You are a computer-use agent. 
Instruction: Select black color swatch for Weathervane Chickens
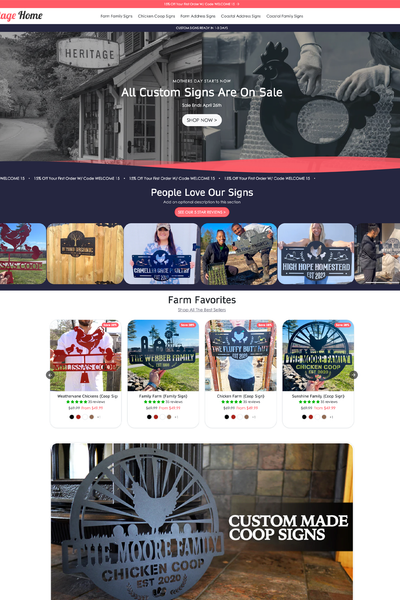(x=72, y=417)
